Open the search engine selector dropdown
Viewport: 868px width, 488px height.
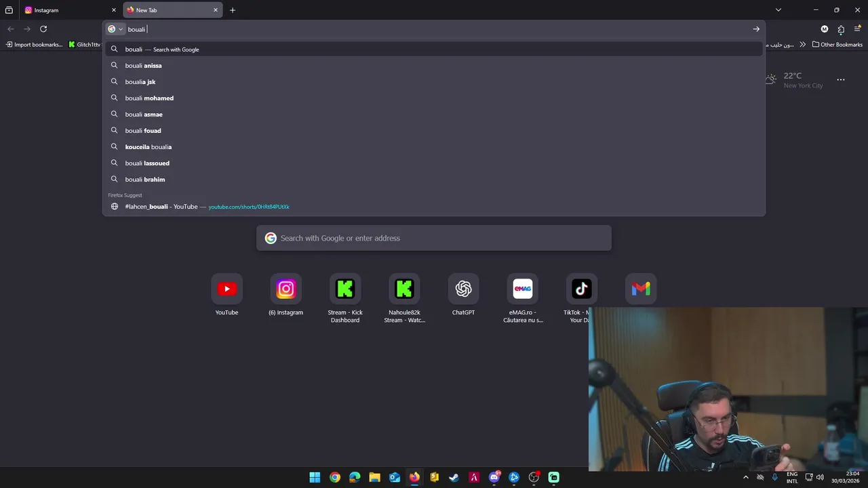tap(115, 29)
